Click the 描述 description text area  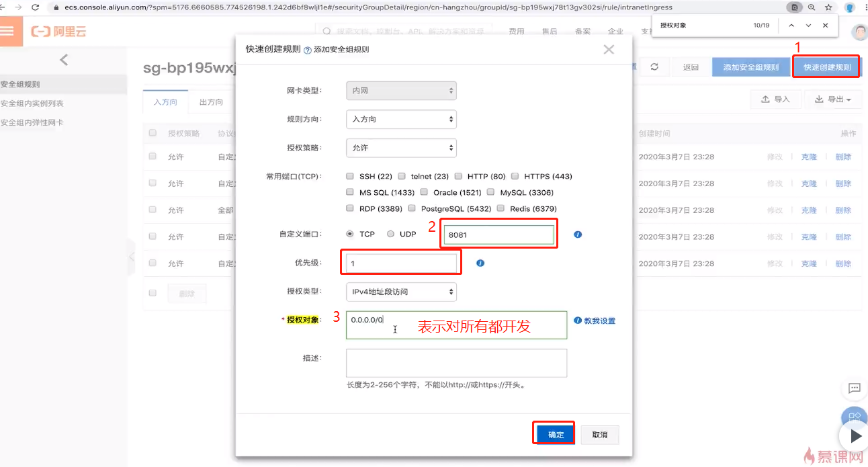pos(456,363)
